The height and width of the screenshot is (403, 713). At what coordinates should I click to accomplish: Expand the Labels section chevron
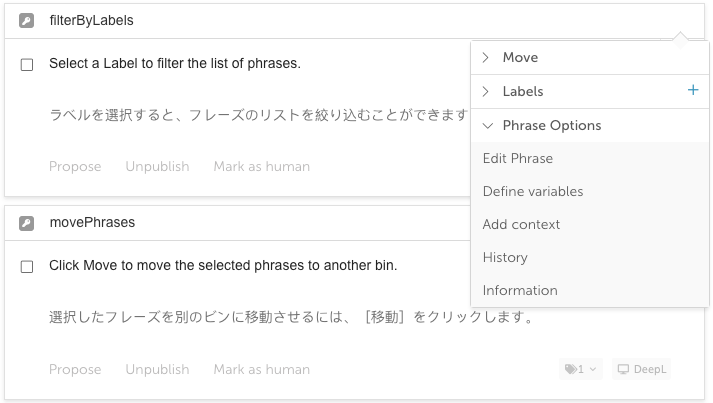[486, 91]
